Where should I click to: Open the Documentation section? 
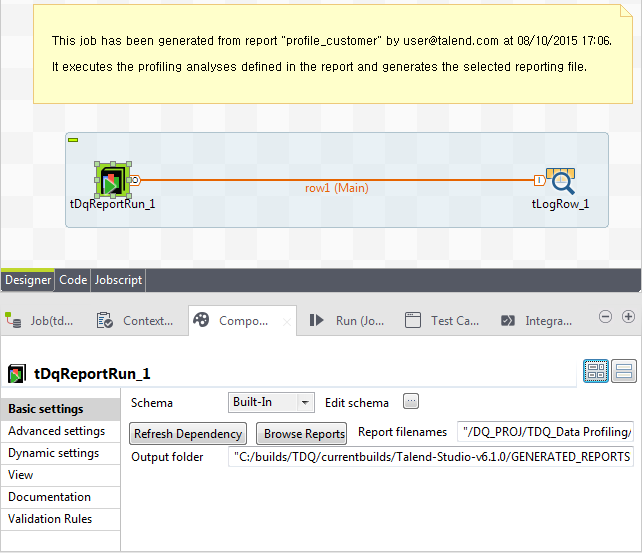tap(60, 497)
